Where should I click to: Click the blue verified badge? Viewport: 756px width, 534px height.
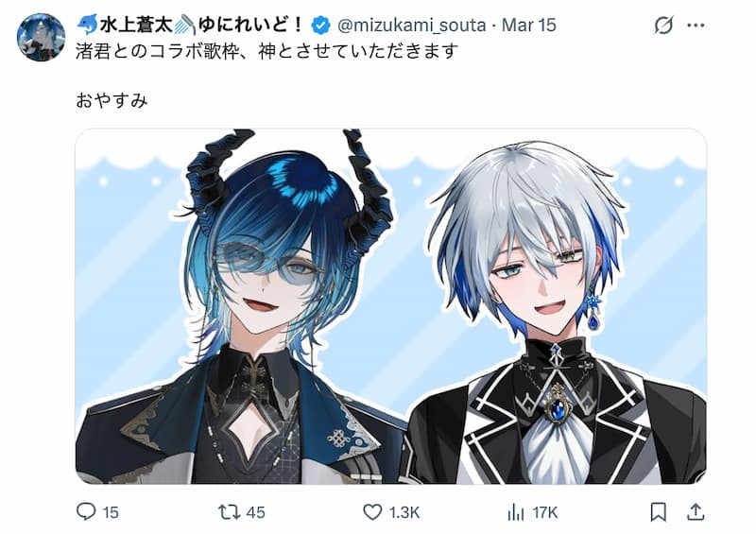click(320, 26)
